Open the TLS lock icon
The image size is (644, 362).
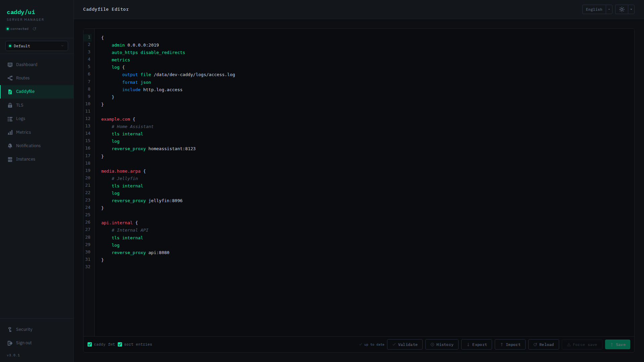pyautogui.click(x=10, y=105)
